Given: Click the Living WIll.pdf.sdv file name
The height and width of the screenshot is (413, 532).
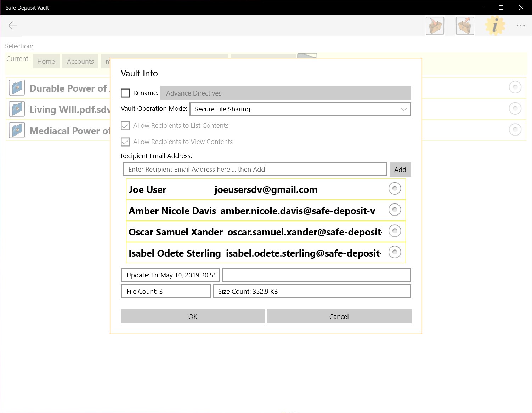Looking at the screenshot, I should pos(70,109).
